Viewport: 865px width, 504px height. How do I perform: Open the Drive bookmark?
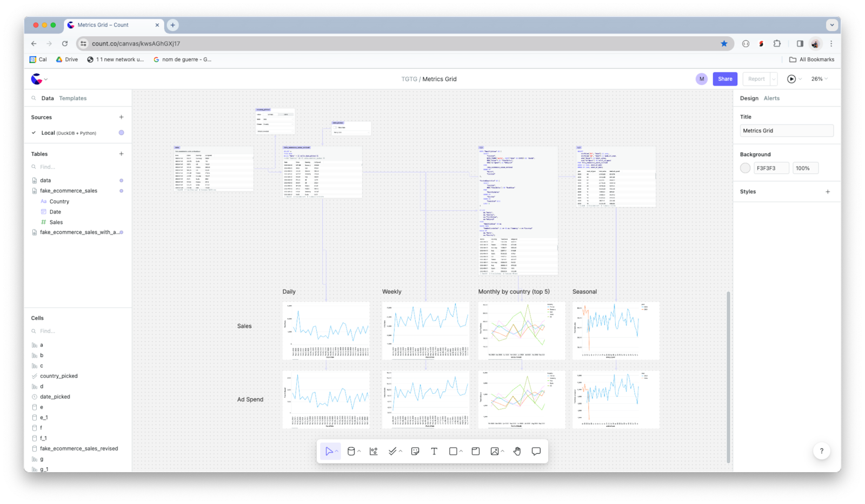click(67, 59)
